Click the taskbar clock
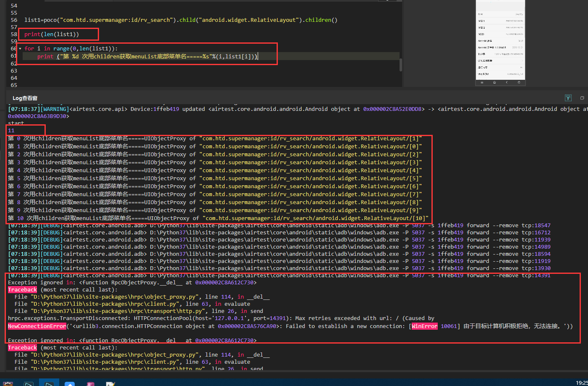The image size is (588, 386). [x=582, y=383]
